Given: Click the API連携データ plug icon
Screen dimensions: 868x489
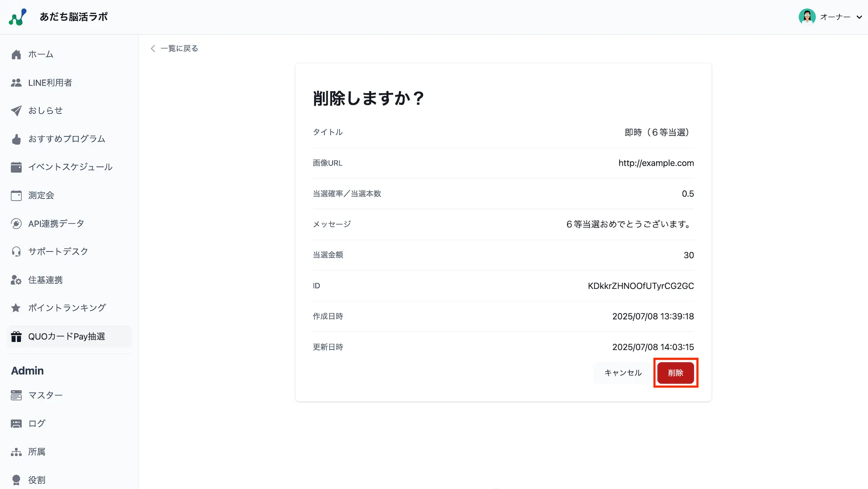Looking at the screenshot, I should click(16, 224).
